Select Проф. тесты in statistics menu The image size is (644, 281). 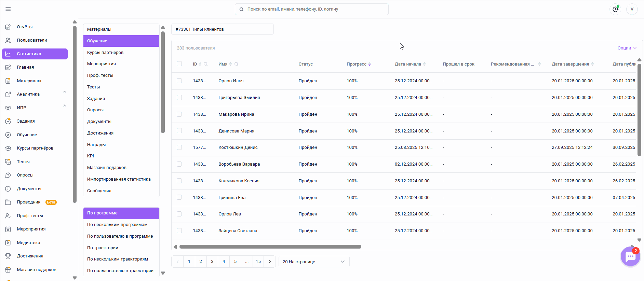tap(100, 75)
